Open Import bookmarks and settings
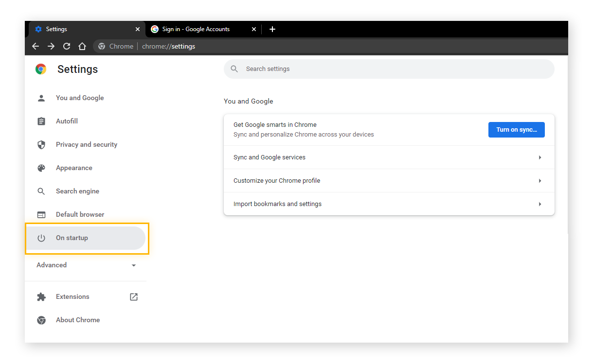 (x=389, y=204)
